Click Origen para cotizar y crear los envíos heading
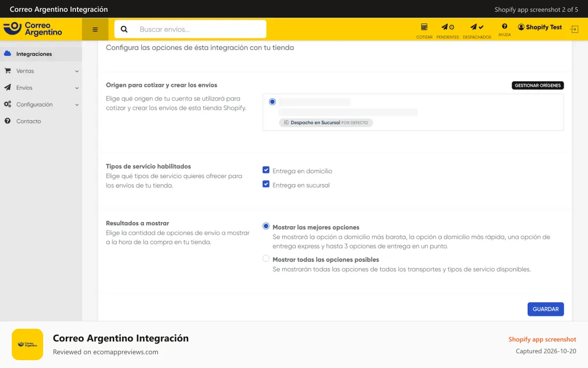 point(162,85)
